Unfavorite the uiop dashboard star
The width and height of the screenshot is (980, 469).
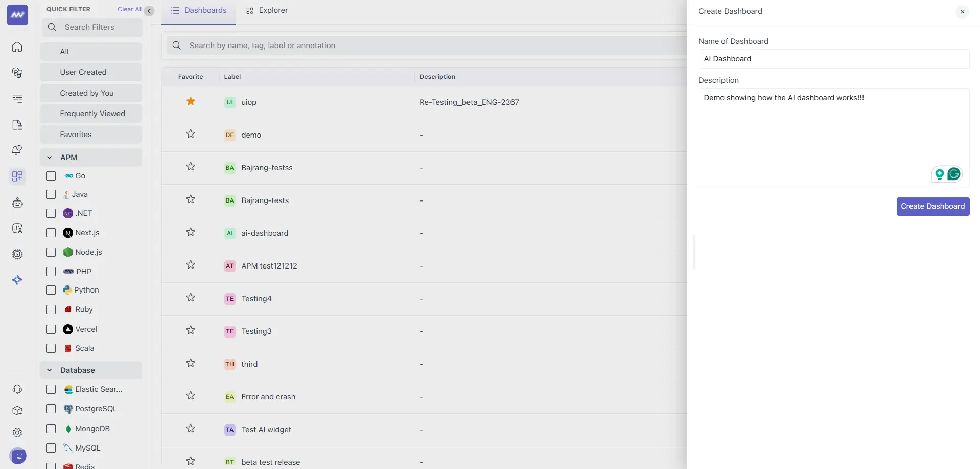(x=191, y=101)
